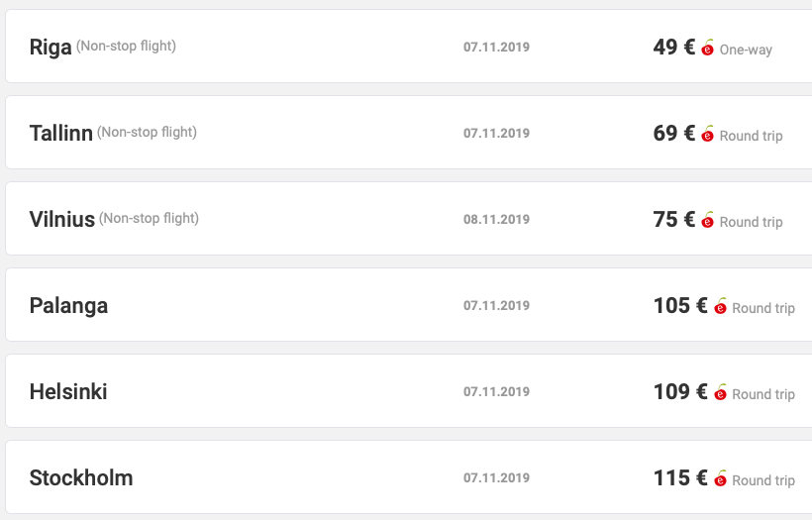Open the Riga destination offer

point(409,47)
